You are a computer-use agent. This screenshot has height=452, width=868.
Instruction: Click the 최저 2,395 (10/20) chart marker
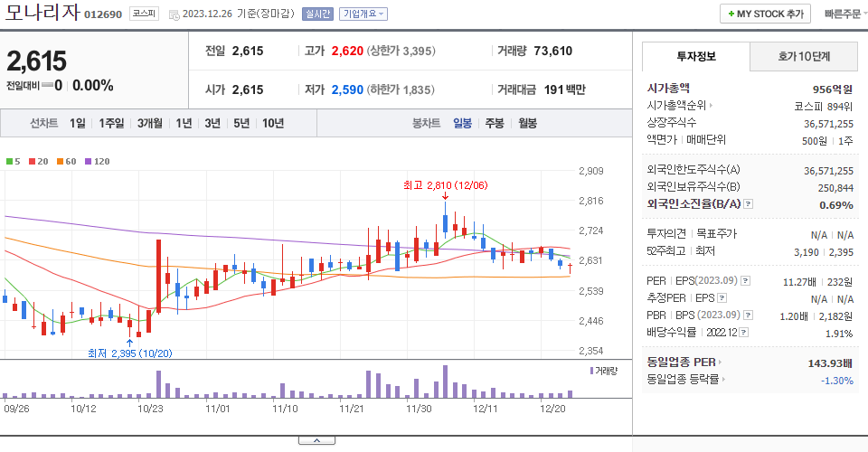coord(130,353)
